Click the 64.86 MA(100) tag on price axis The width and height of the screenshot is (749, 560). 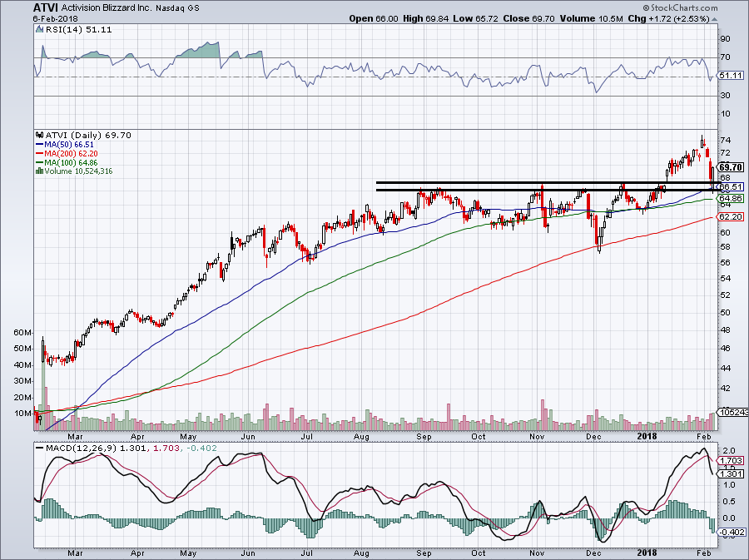pos(731,198)
